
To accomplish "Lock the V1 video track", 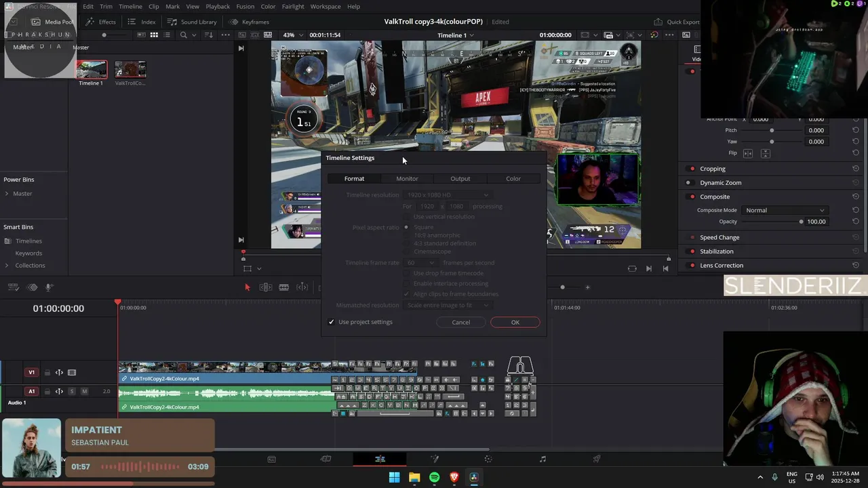I will [x=47, y=372].
